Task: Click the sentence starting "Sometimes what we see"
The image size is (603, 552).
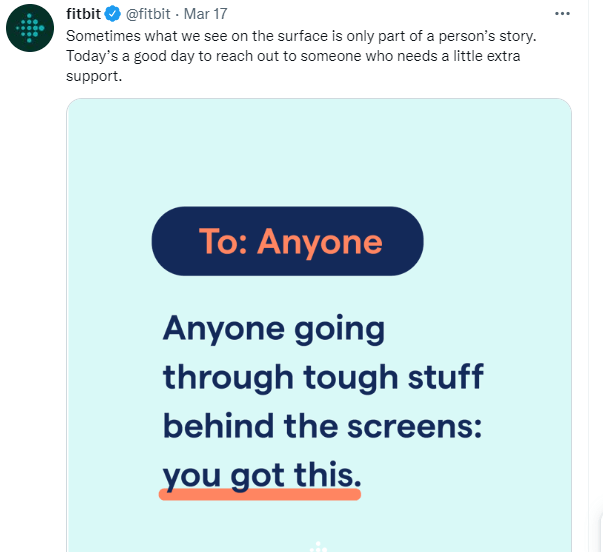Action: (300, 35)
